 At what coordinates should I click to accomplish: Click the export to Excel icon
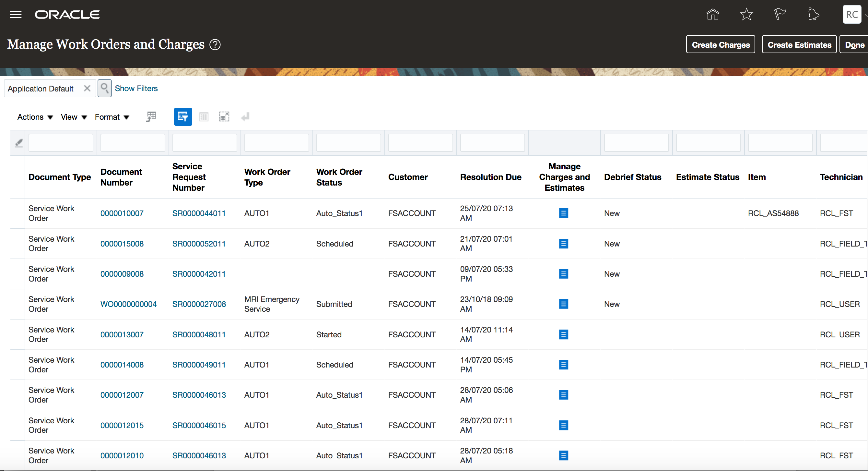pos(151,117)
